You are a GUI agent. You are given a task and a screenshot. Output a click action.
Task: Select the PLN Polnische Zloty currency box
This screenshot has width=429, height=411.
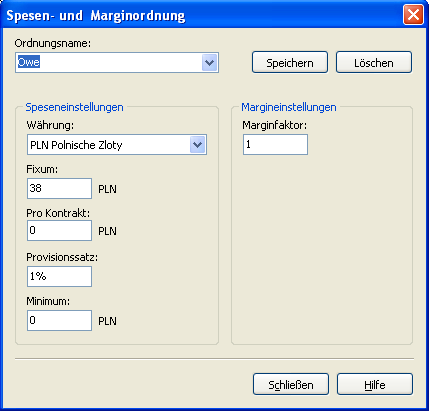[117, 145]
